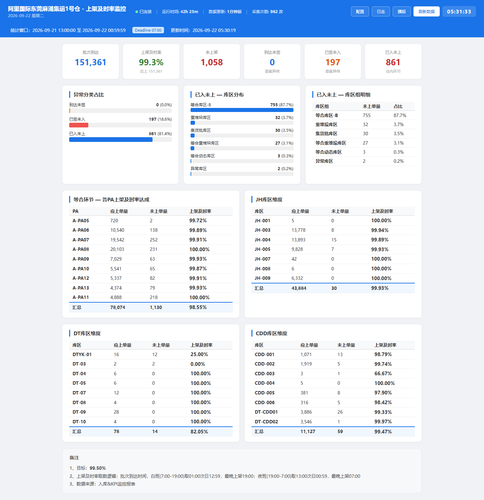
Task: Click the 82.05% DT summary rate
Action: tap(199, 432)
